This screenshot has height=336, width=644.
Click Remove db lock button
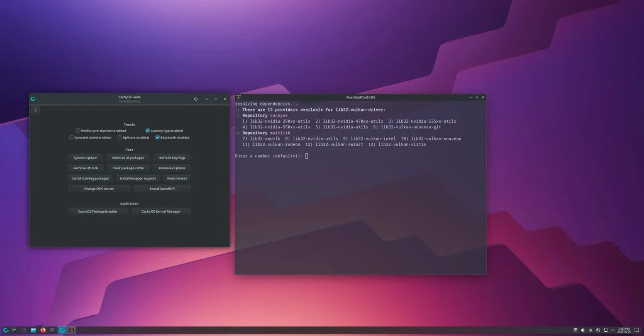[86, 168]
